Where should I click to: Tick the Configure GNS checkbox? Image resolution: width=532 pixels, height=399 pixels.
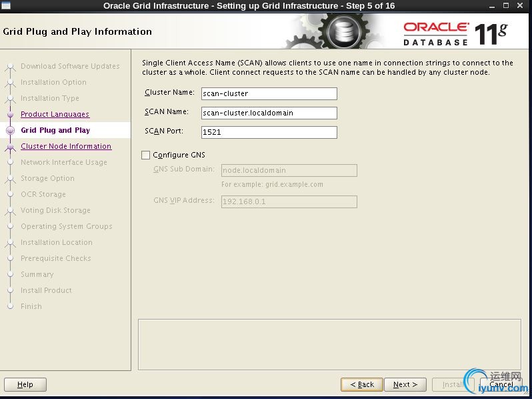[145, 155]
